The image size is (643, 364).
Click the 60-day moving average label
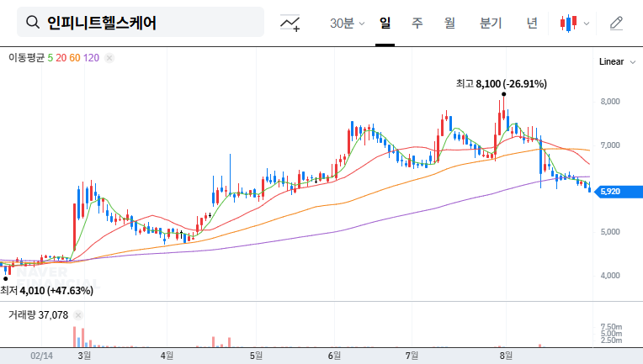75,58
